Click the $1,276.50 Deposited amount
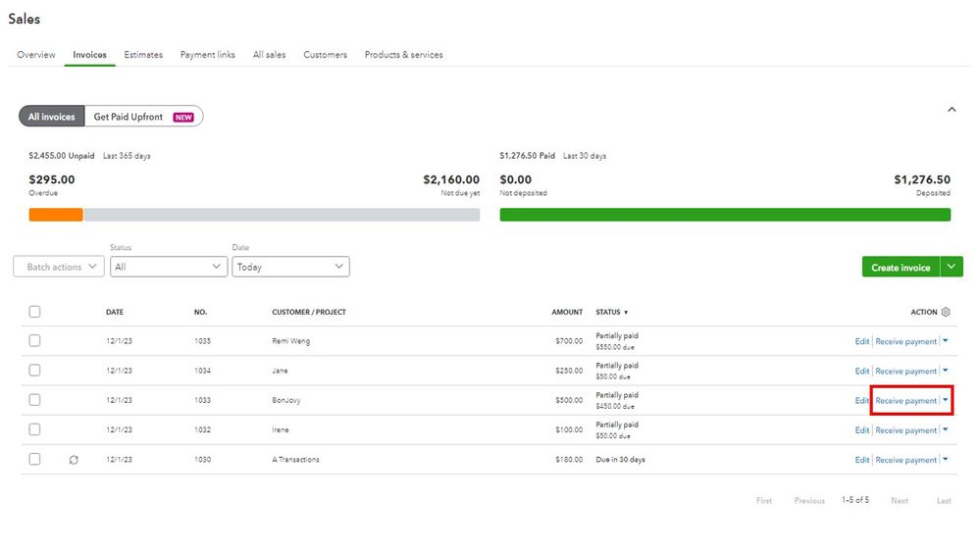Screen dimensions: 980x551 [x=922, y=179]
